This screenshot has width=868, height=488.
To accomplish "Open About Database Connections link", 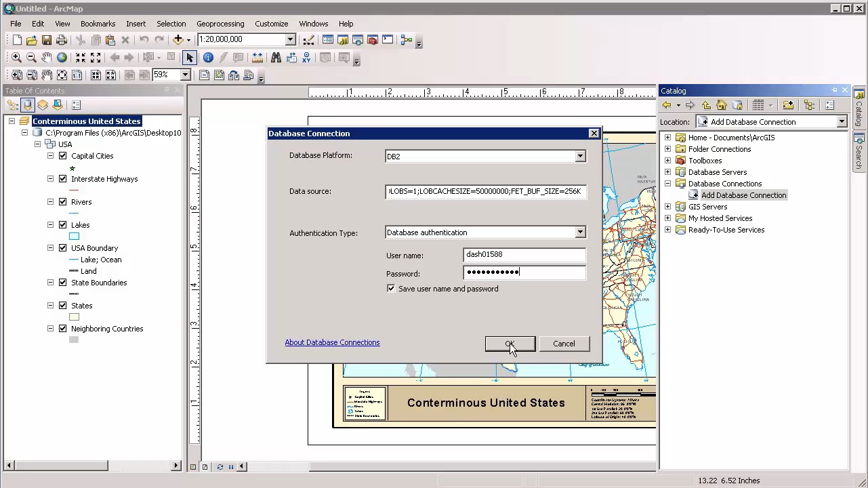I will (x=332, y=342).
